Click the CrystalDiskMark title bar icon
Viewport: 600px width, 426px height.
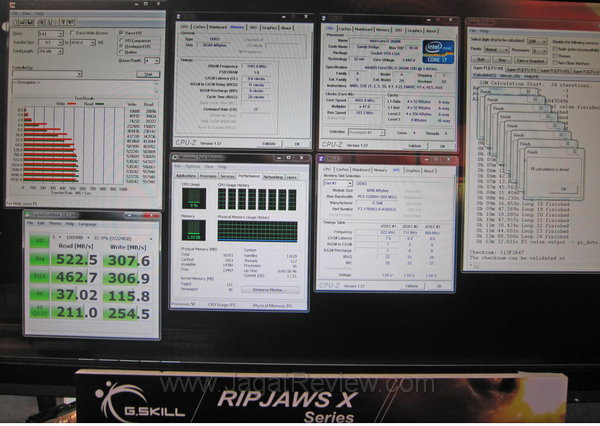coord(28,215)
